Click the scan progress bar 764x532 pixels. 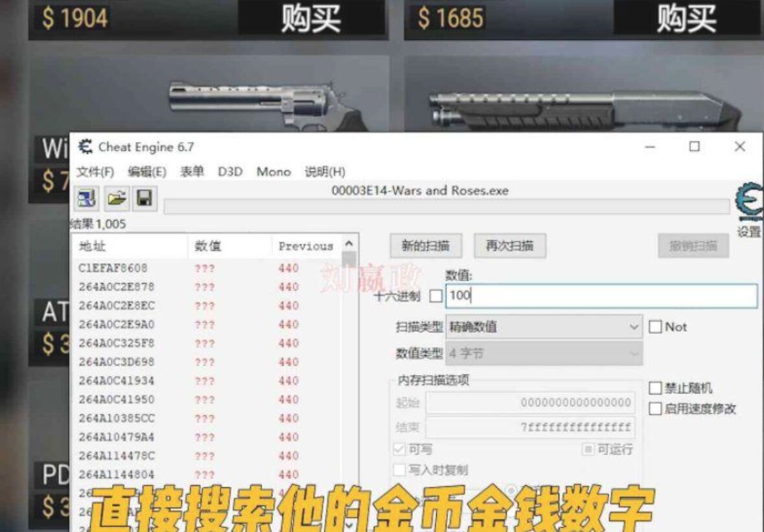tap(446, 207)
